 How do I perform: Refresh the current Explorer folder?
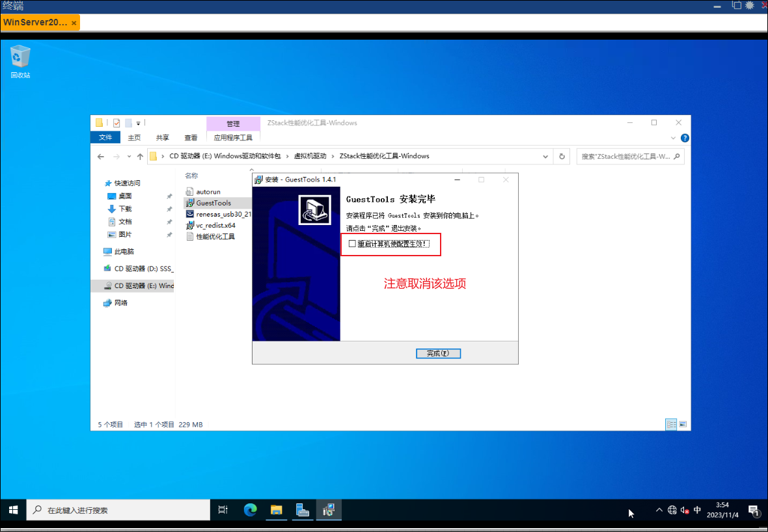562,157
